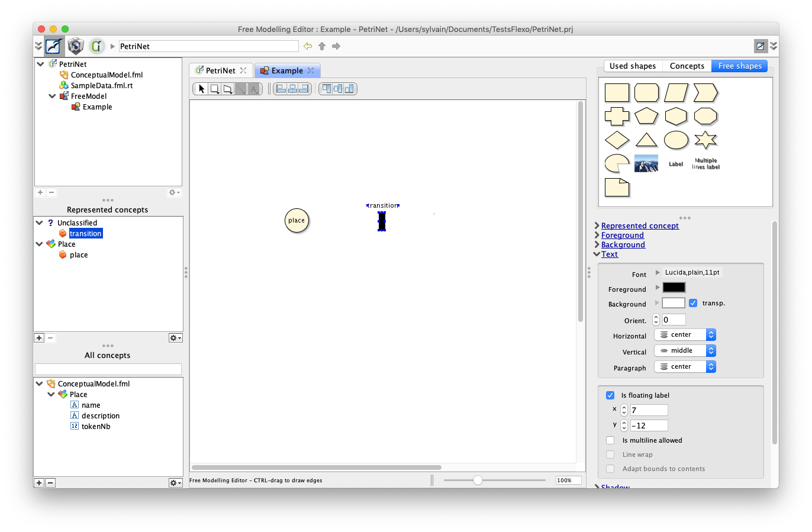Toggle transparent background checkbox
This screenshot has height=532, width=812.
pos(693,303)
